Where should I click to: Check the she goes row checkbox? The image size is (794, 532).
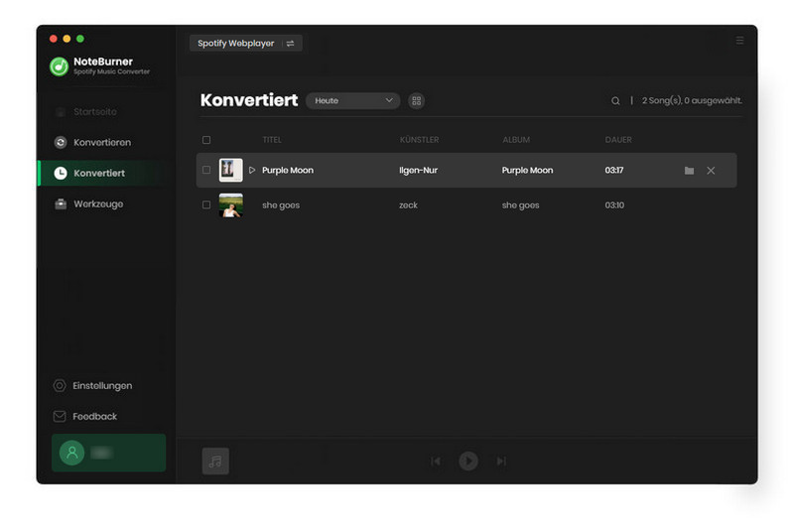point(206,205)
